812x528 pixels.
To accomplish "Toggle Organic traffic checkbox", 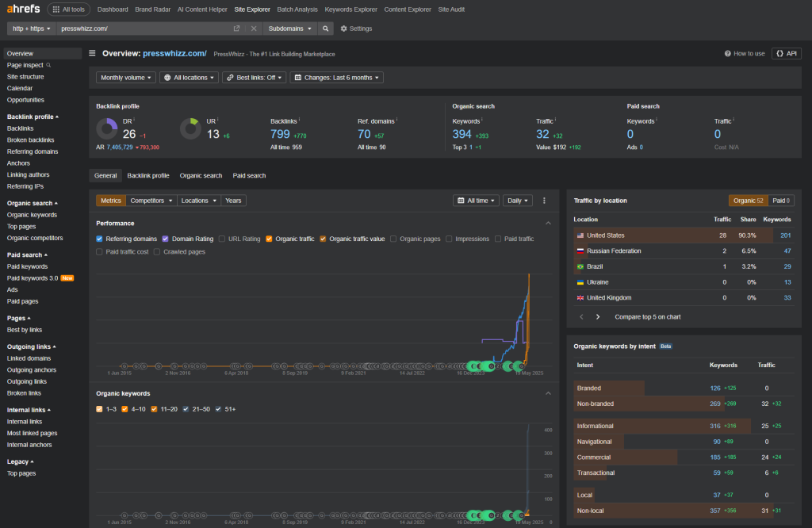I will point(269,239).
